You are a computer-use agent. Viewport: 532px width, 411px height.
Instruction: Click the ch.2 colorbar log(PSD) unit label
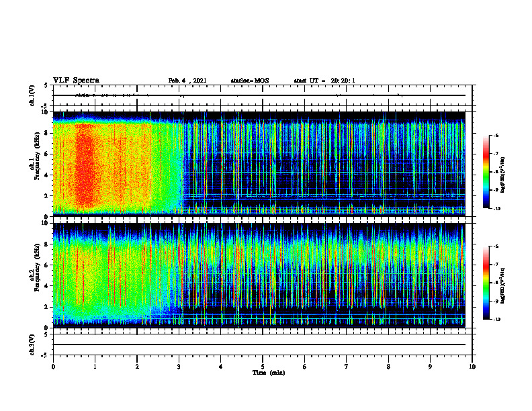[x=504, y=286]
